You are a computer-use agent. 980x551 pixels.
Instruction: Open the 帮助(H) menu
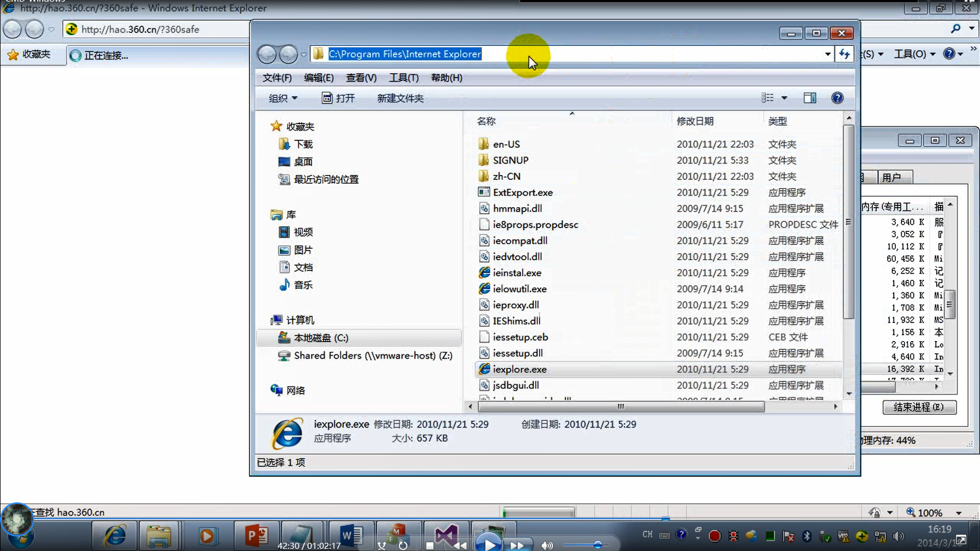(447, 78)
